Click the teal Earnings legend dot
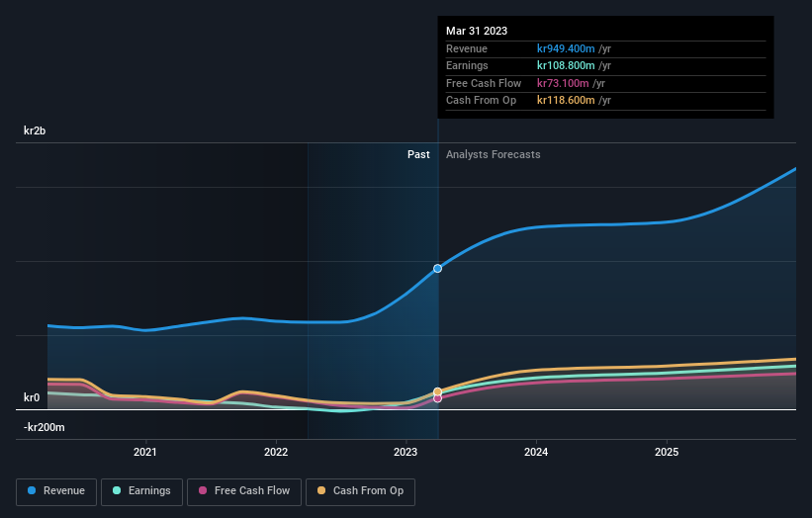The image size is (812, 518). pyautogui.click(x=117, y=490)
